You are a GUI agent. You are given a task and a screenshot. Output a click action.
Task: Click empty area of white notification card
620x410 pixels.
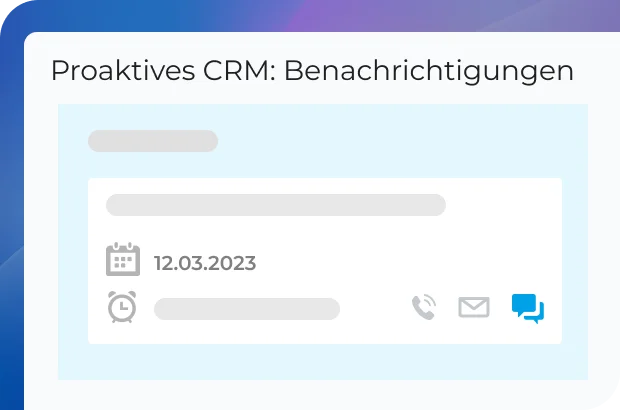tap(500, 240)
